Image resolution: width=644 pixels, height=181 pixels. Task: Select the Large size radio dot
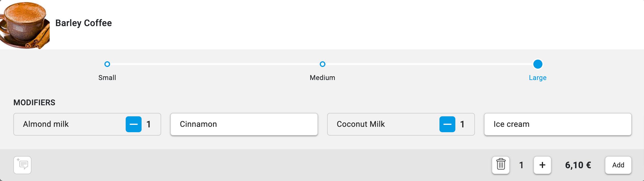538,64
